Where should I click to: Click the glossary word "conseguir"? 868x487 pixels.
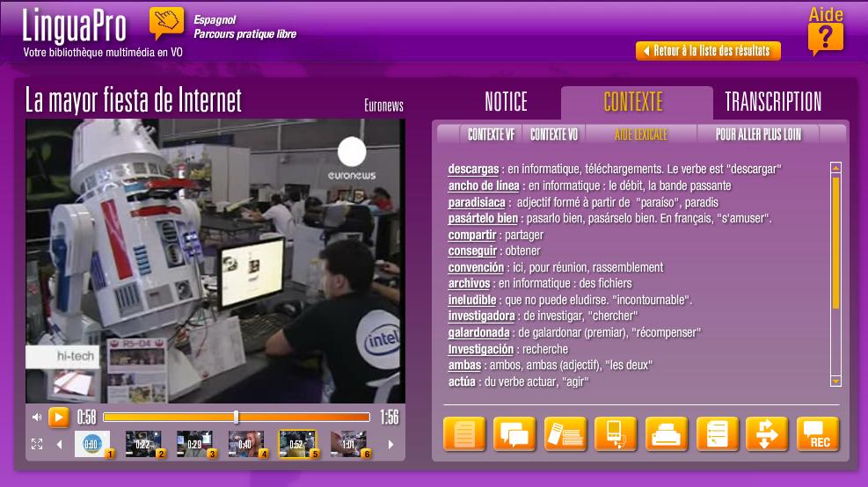472,251
